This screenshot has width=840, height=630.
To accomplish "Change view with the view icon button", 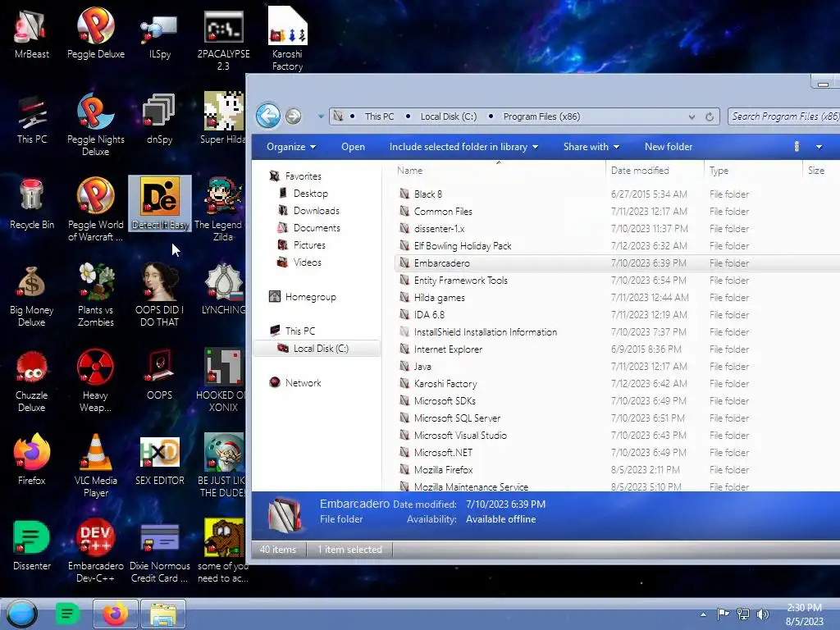I will (797, 147).
